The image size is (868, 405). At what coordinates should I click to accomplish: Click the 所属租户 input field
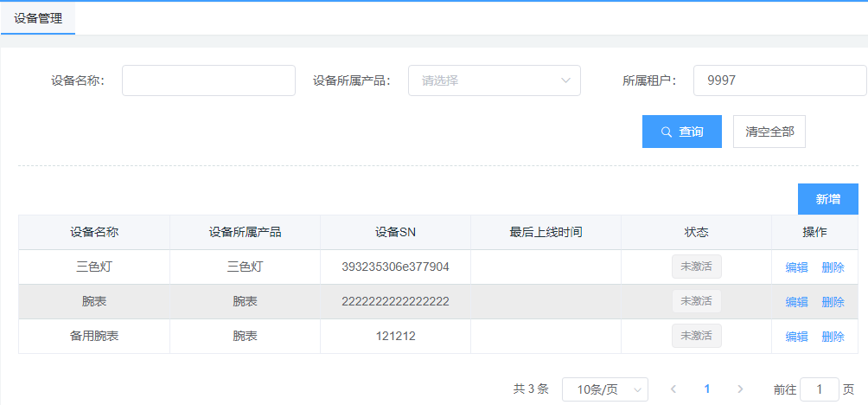pos(779,80)
